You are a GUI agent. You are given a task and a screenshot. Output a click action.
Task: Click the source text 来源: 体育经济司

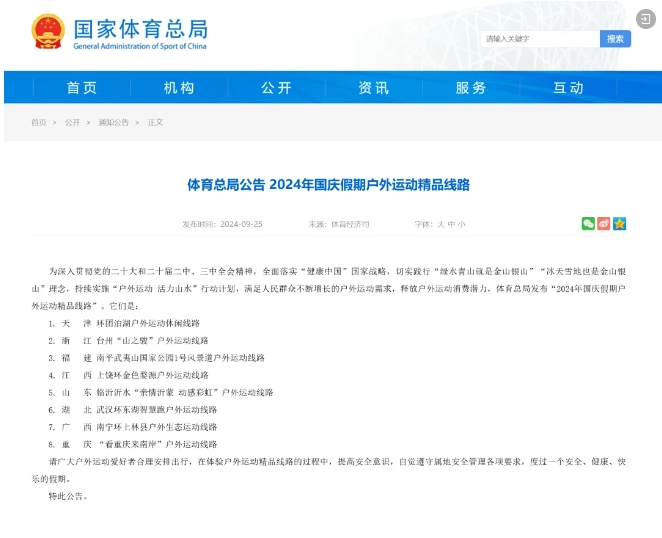pos(339,224)
